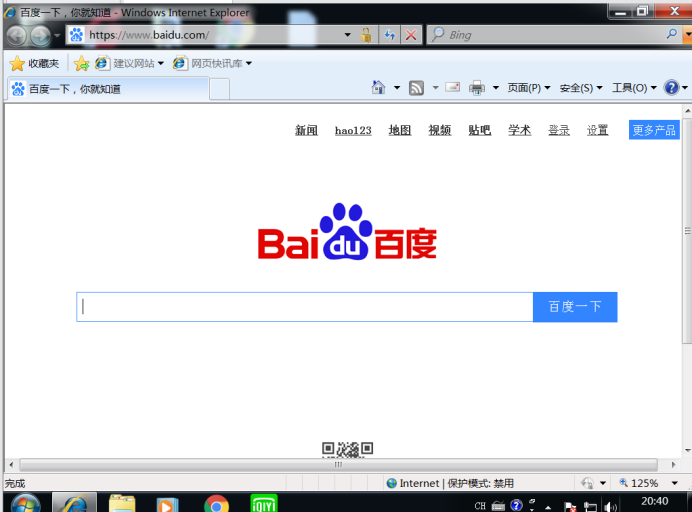Click the security padlock icon in address bar
This screenshot has width=692, height=512.
pyautogui.click(x=366, y=35)
